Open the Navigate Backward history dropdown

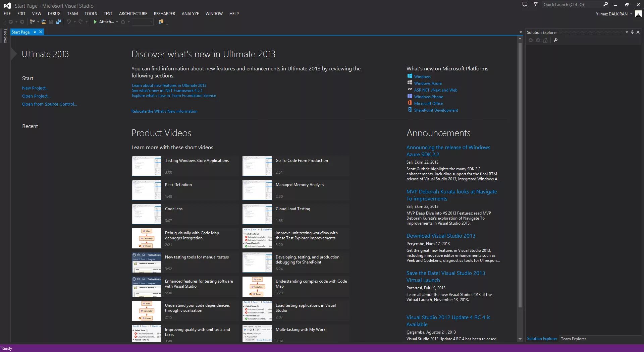[16, 22]
